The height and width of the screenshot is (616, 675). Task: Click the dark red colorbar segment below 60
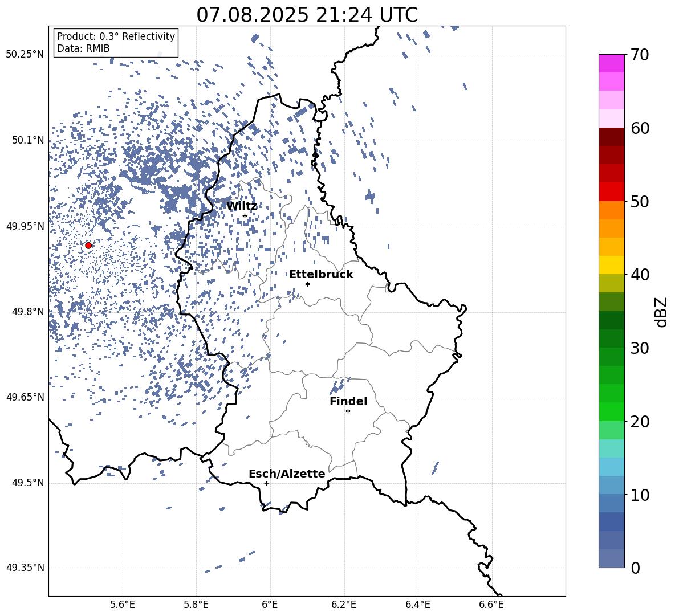pos(611,137)
